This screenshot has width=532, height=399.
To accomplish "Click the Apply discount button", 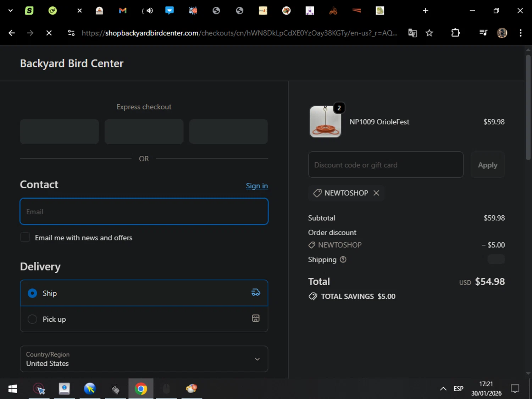I will pos(488,165).
